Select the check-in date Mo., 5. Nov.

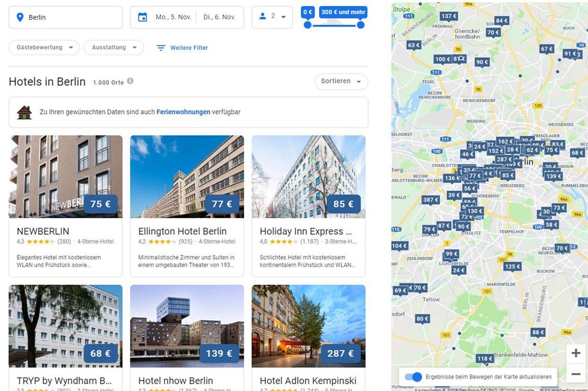173,17
